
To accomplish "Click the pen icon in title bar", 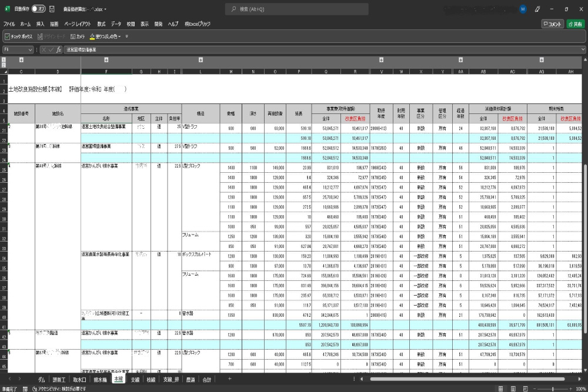I will pyautogui.click(x=537, y=9).
